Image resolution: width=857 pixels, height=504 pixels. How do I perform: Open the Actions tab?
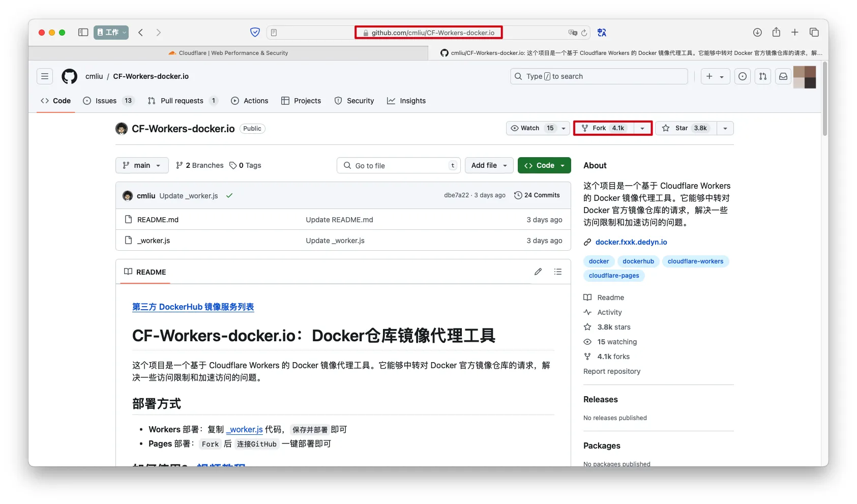point(250,101)
